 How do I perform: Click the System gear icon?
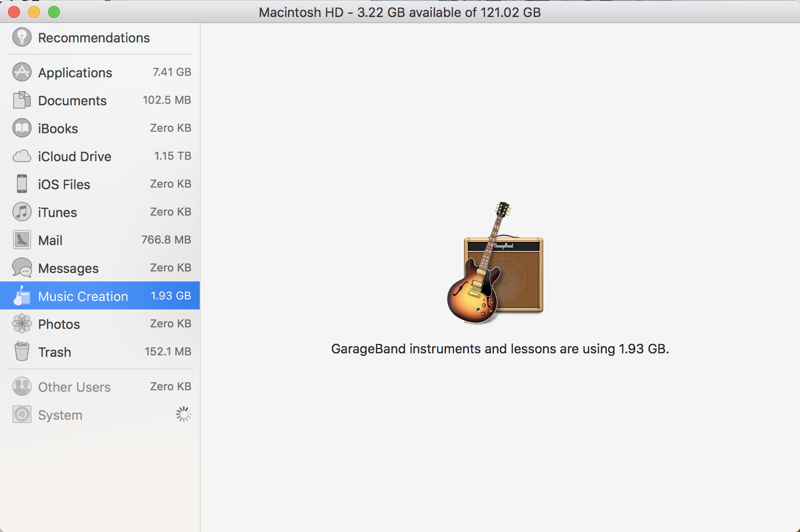coord(22,414)
